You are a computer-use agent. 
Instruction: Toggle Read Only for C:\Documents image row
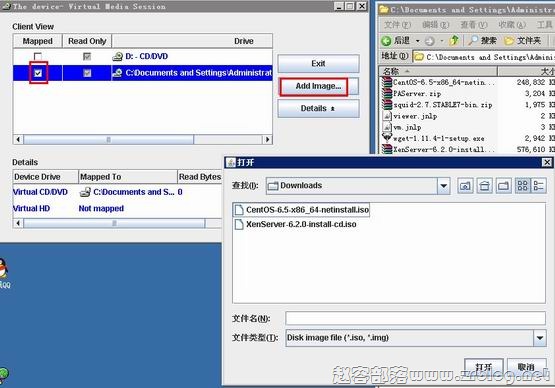click(x=87, y=73)
